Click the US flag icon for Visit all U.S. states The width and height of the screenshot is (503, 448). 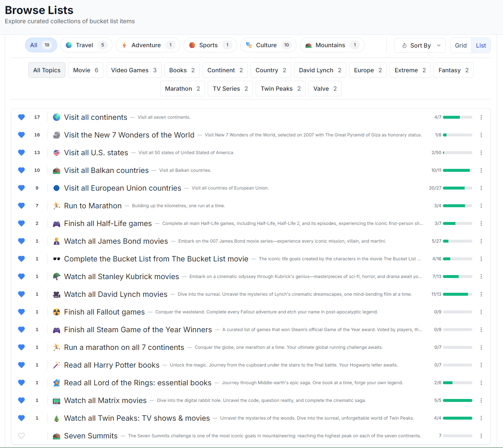[56, 153]
